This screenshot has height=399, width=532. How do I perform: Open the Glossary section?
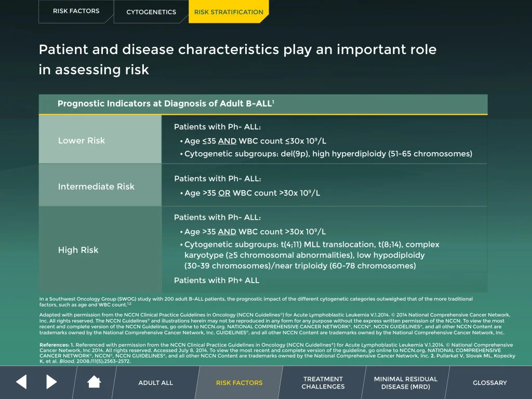(489, 383)
